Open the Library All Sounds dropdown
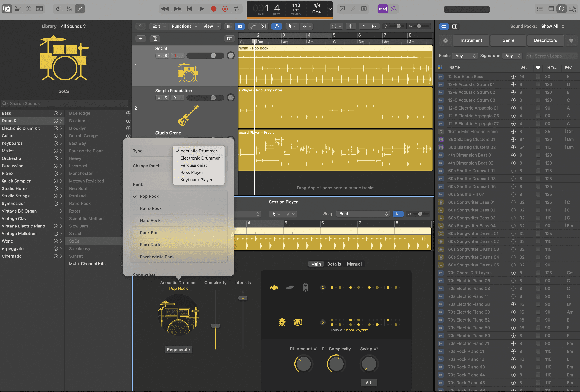Image resolution: width=580 pixels, height=392 pixels. tap(73, 26)
